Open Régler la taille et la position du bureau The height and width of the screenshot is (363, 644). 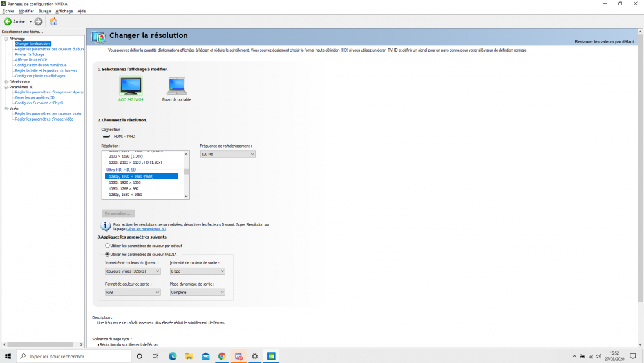tap(46, 70)
